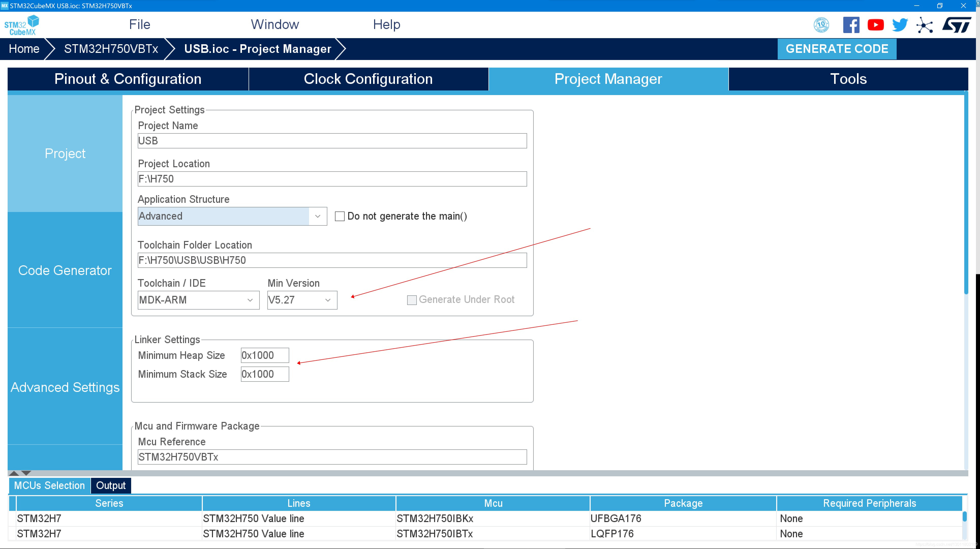This screenshot has width=980, height=549.
Task: Expand the bottom panel with up arrow
Action: coord(14,473)
